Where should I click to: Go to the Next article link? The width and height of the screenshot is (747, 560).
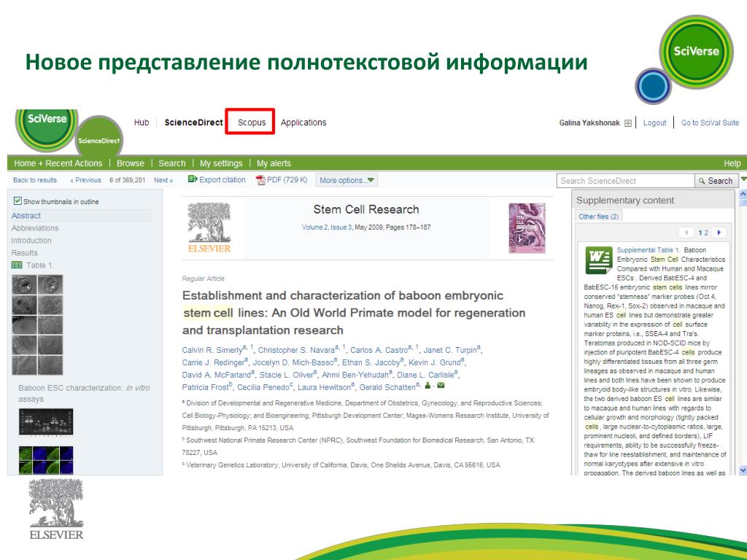(163, 180)
